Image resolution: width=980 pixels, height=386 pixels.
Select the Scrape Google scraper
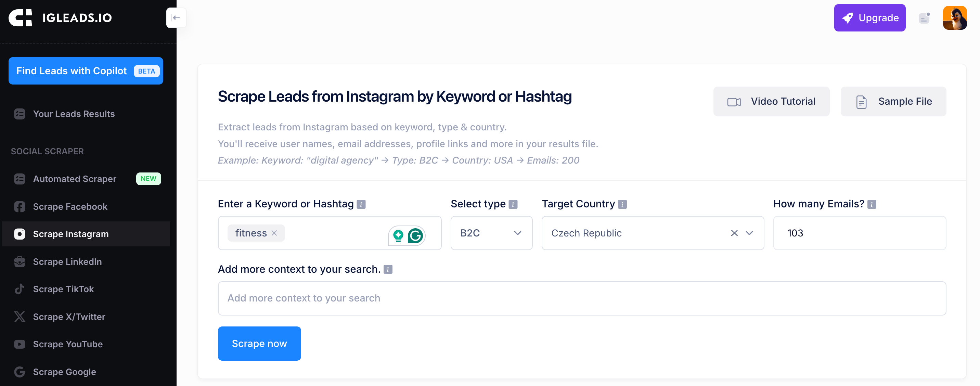click(64, 372)
